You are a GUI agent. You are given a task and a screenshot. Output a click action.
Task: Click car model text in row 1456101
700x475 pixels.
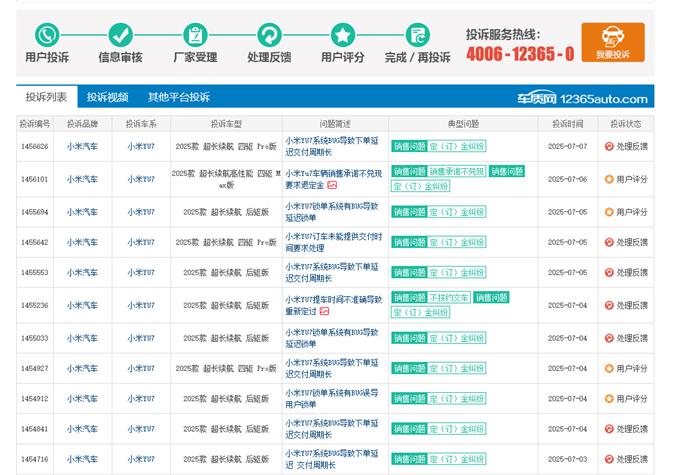(x=226, y=179)
